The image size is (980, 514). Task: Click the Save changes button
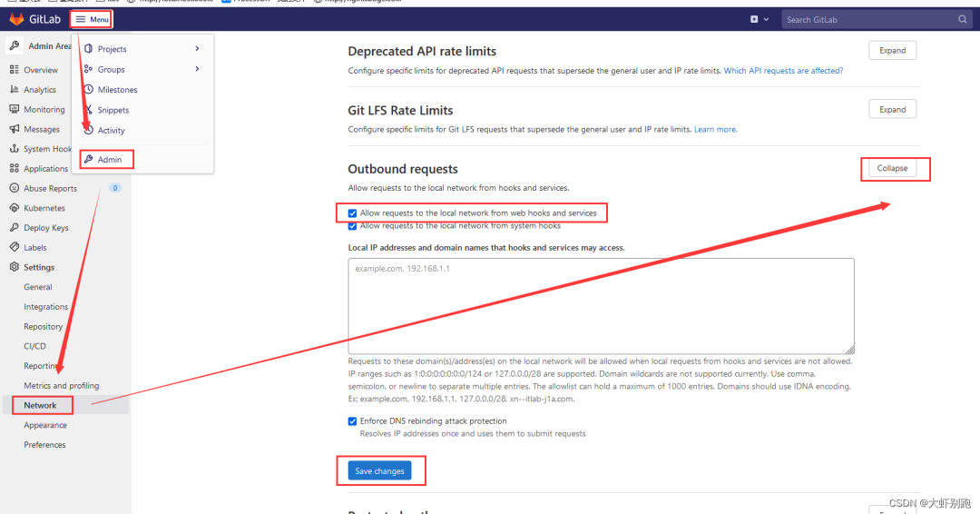pos(380,470)
